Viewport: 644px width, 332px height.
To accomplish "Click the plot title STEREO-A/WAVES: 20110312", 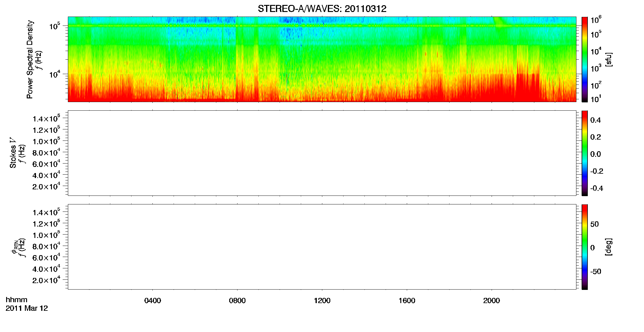I will [322, 9].
